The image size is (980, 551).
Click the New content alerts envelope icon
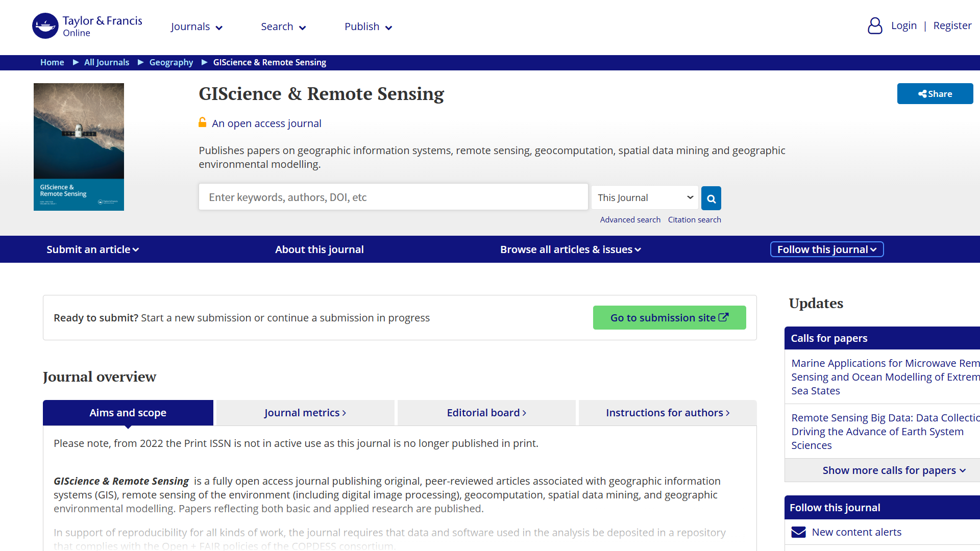point(798,532)
